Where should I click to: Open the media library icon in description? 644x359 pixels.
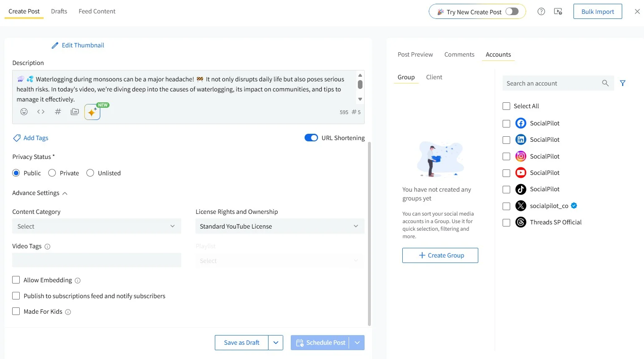pyautogui.click(x=75, y=112)
